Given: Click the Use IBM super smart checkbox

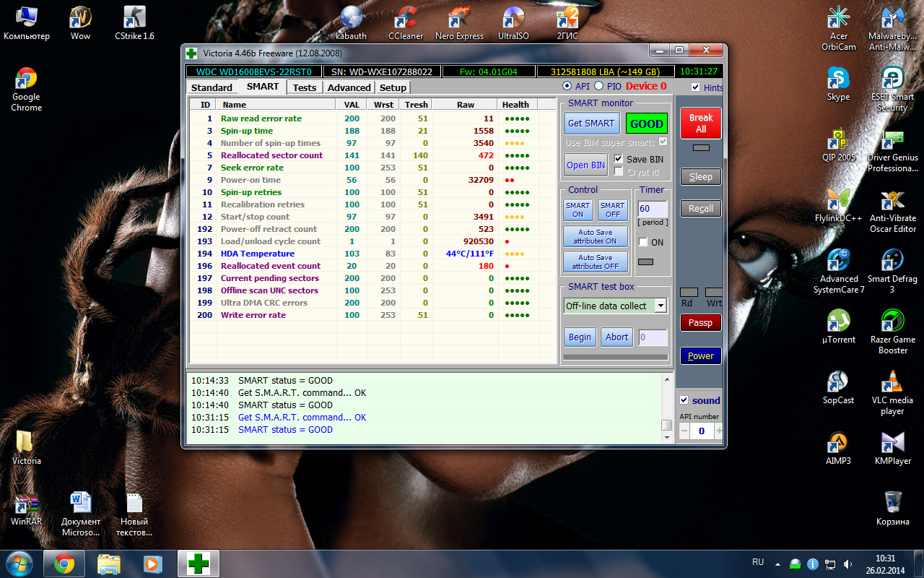Looking at the screenshot, I should click(x=663, y=142).
